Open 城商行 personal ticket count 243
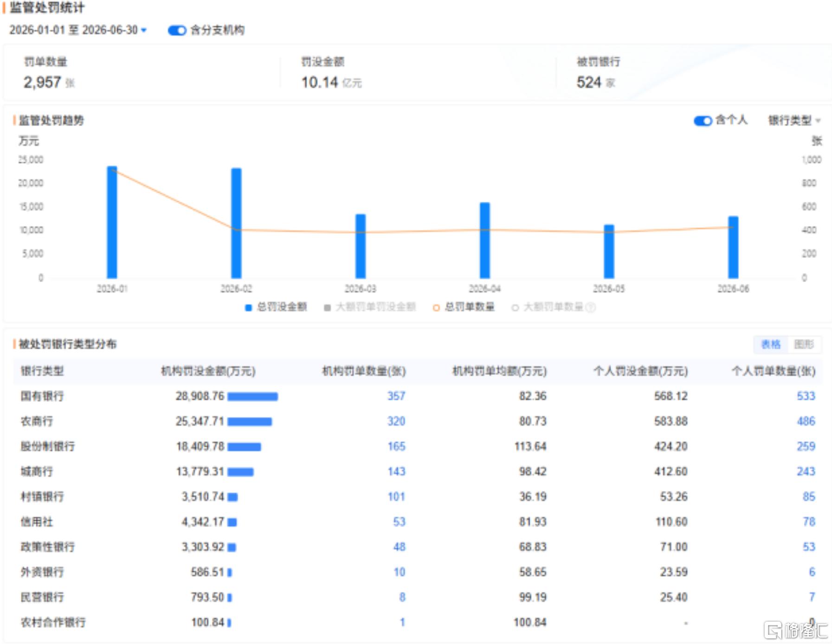 tap(806, 471)
